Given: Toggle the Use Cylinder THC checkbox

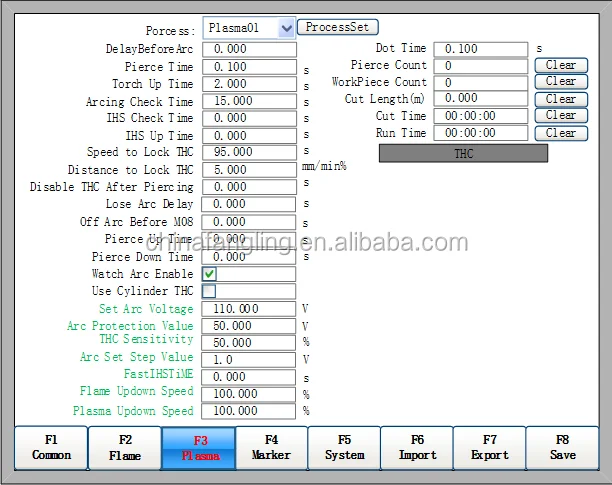Looking at the screenshot, I should (209, 291).
